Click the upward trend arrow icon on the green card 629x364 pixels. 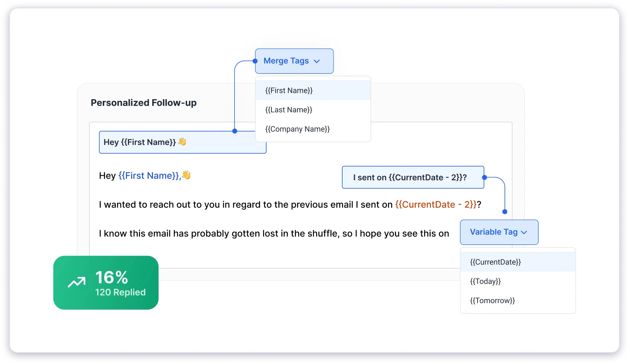tap(77, 282)
